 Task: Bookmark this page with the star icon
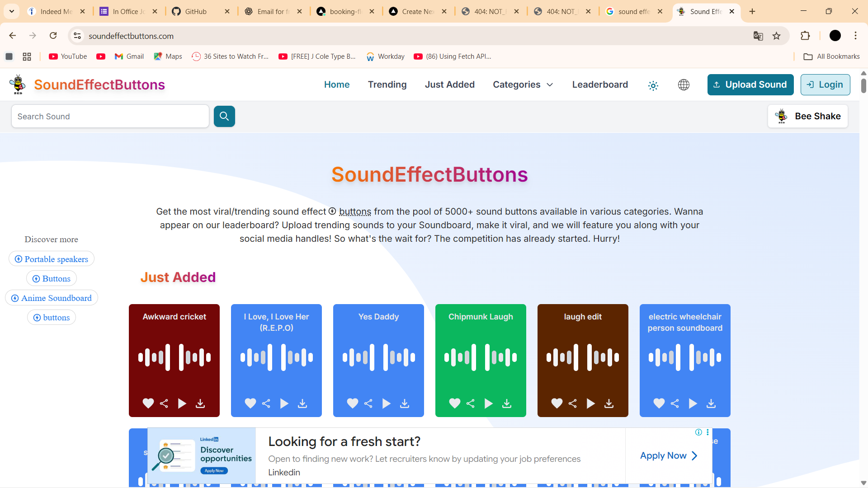click(x=777, y=36)
